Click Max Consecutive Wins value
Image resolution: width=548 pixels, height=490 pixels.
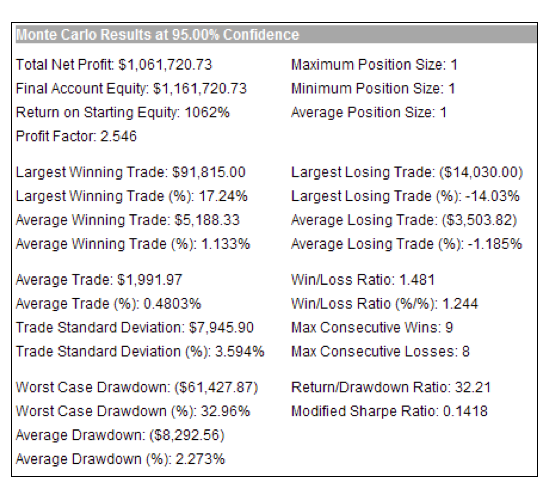449,328
